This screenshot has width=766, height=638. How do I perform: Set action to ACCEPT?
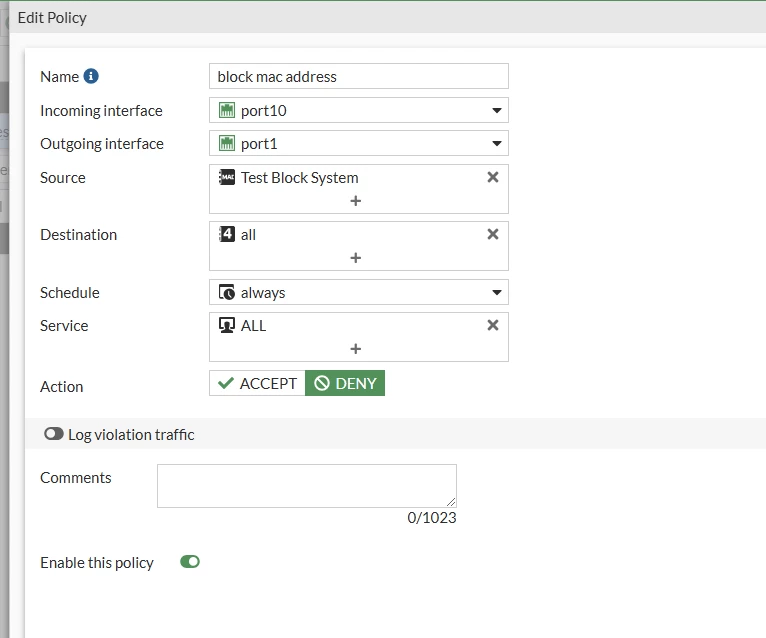tap(257, 383)
